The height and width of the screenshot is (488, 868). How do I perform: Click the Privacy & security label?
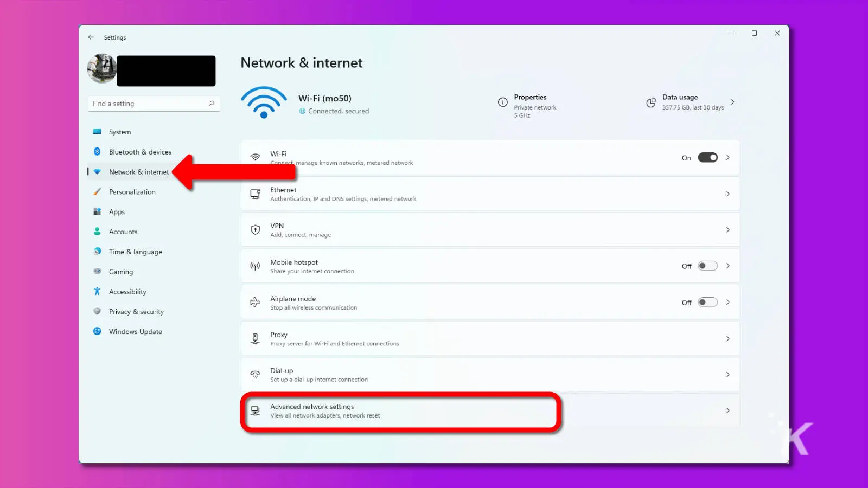[x=136, y=312]
